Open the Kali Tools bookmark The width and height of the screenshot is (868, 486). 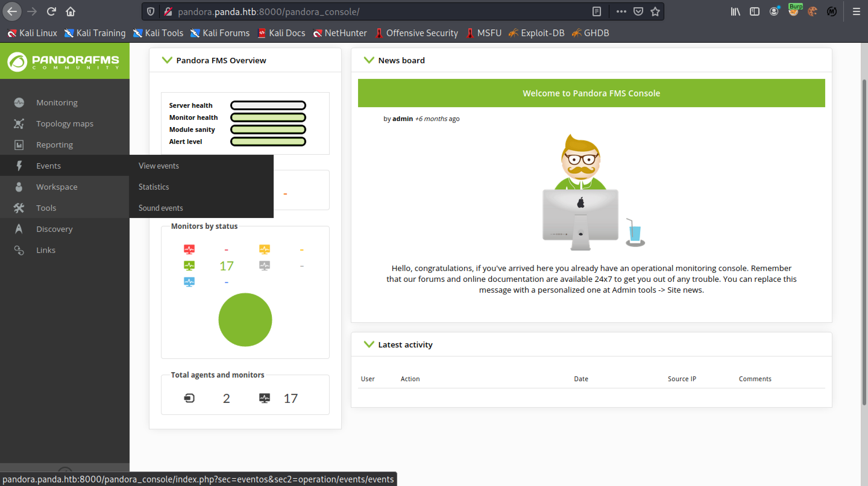tap(158, 33)
